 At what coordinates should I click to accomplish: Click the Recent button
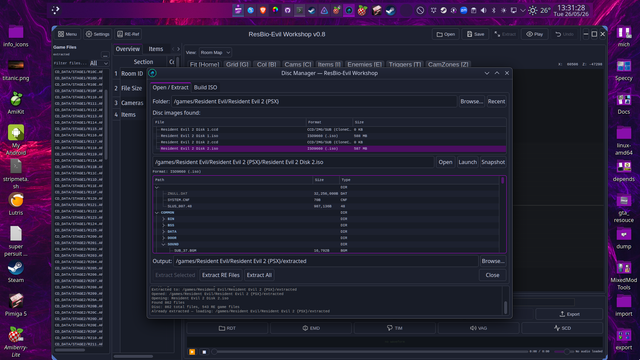click(x=496, y=101)
